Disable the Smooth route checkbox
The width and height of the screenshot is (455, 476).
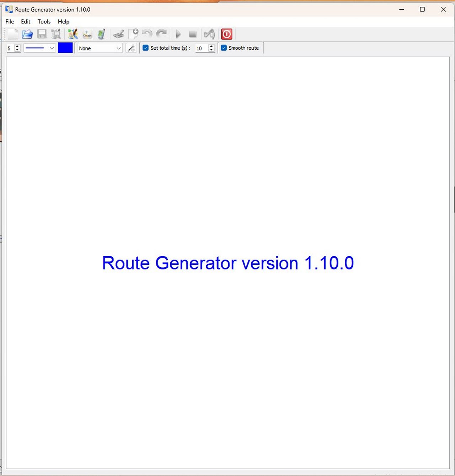[x=224, y=48]
